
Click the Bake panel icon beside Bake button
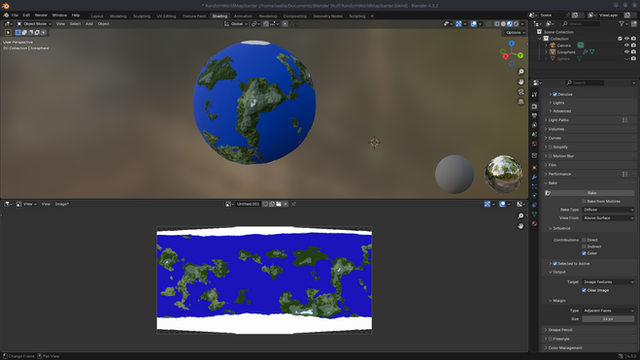pyautogui.click(x=548, y=193)
